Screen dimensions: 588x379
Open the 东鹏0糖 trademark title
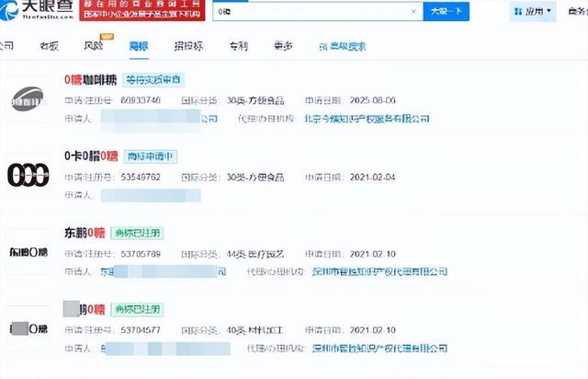coord(85,233)
